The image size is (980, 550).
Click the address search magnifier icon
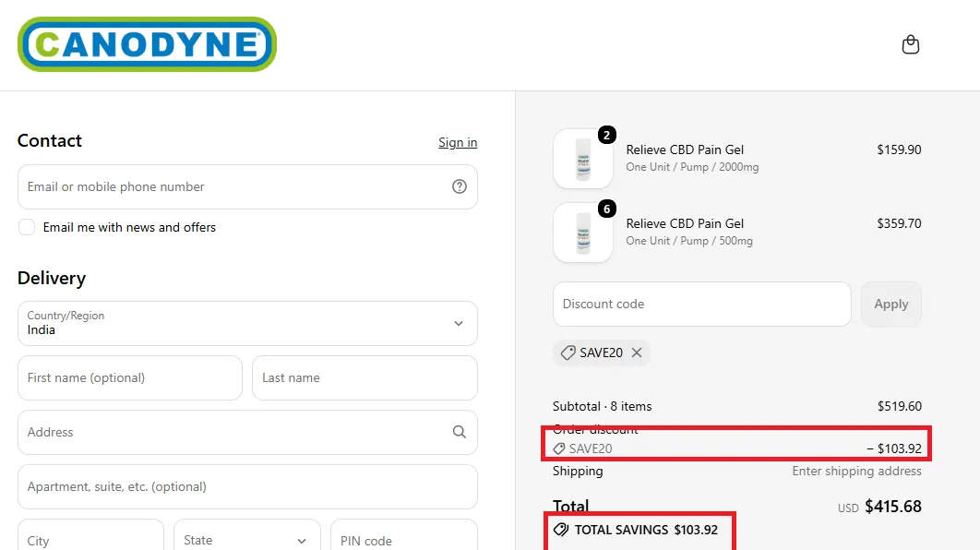coord(460,432)
